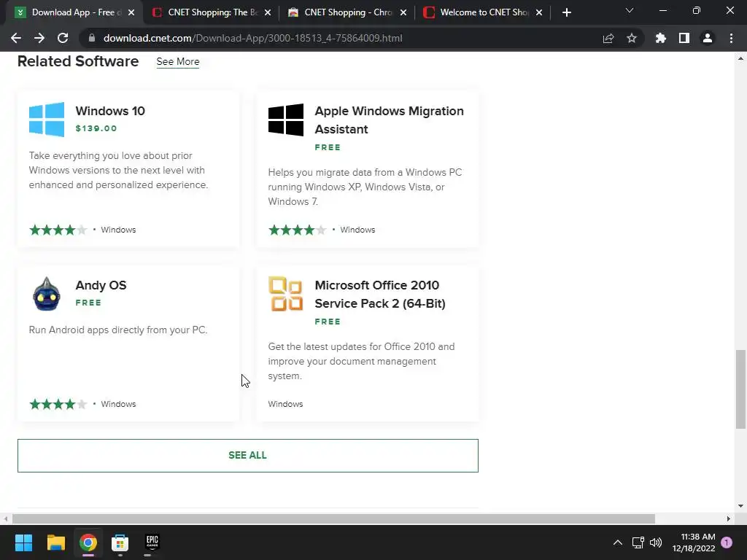The width and height of the screenshot is (747, 560).
Task: Click Apple Windows Migration Assistant star rating
Action: (x=298, y=230)
